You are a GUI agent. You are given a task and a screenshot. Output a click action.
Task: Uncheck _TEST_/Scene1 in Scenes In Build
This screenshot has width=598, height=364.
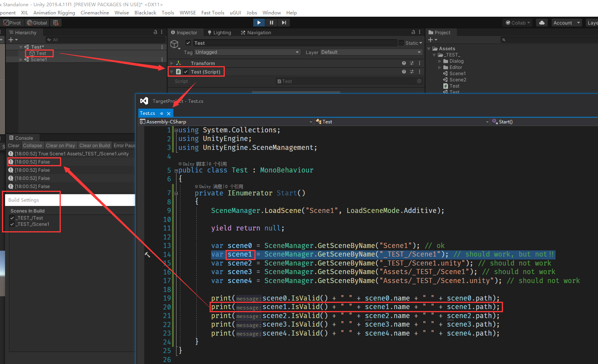click(12, 224)
